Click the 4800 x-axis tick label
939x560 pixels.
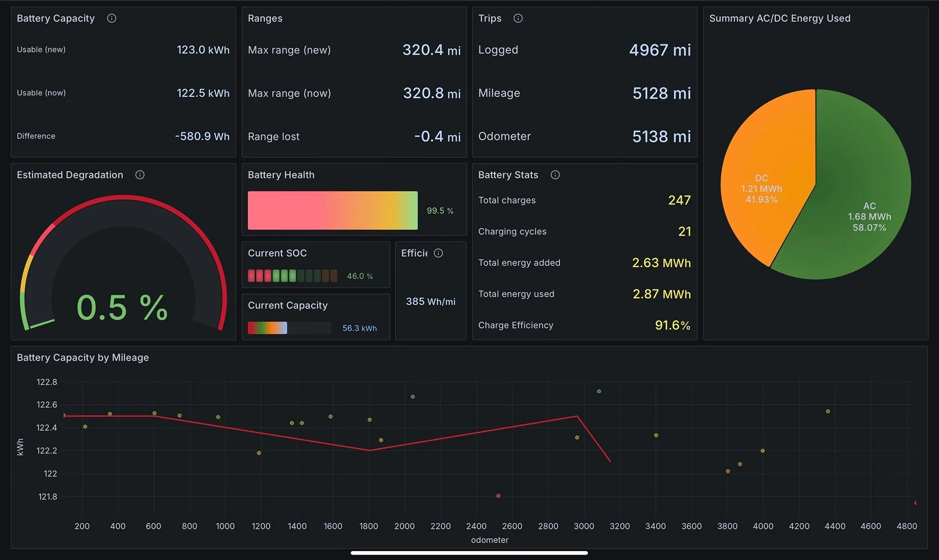907,526
